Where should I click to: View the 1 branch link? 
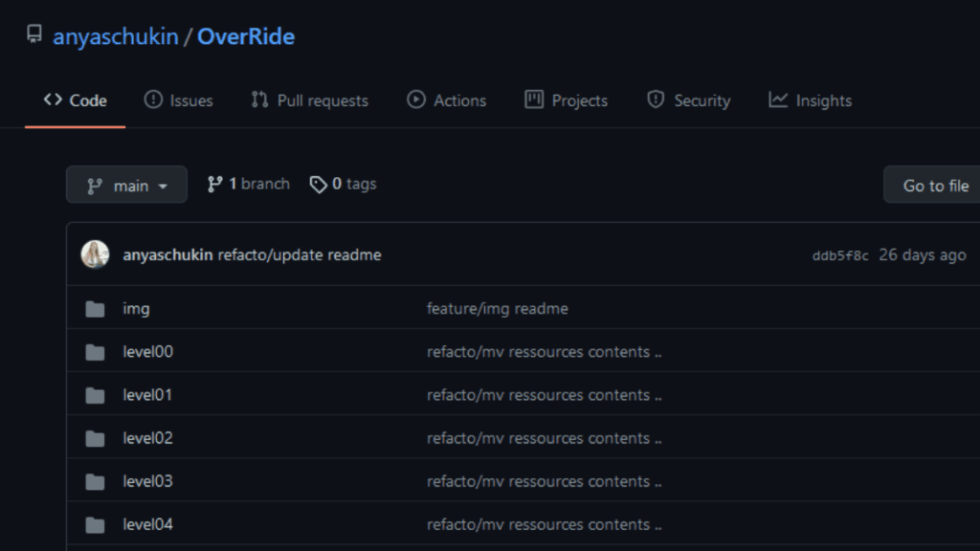click(249, 184)
